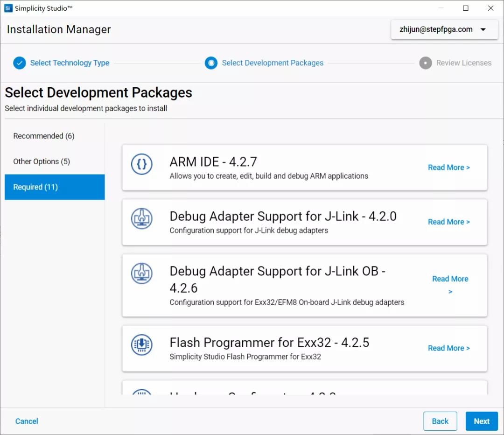The image size is (504, 435).
Task: Click 'Configuration support for J-Link debug adapters' text
Action: (249, 231)
